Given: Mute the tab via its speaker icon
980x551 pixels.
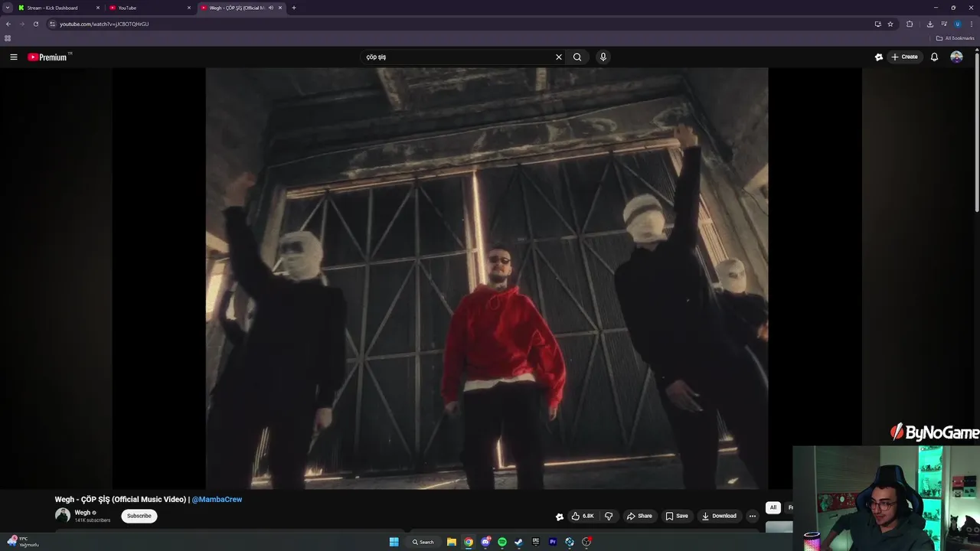Looking at the screenshot, I should [x=271, y=8].
